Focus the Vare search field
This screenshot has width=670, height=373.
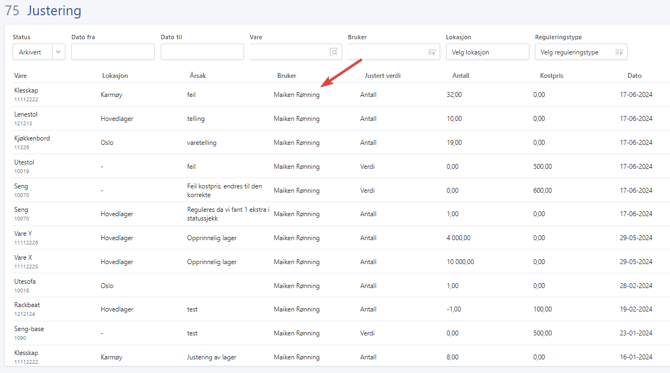[295, 52]
